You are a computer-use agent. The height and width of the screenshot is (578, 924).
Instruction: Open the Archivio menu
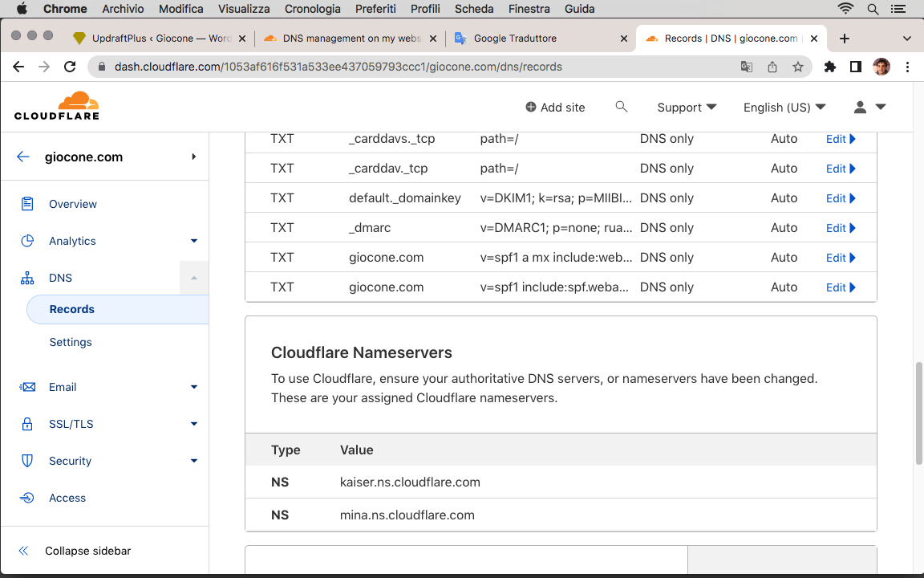(x=123, y=9)
